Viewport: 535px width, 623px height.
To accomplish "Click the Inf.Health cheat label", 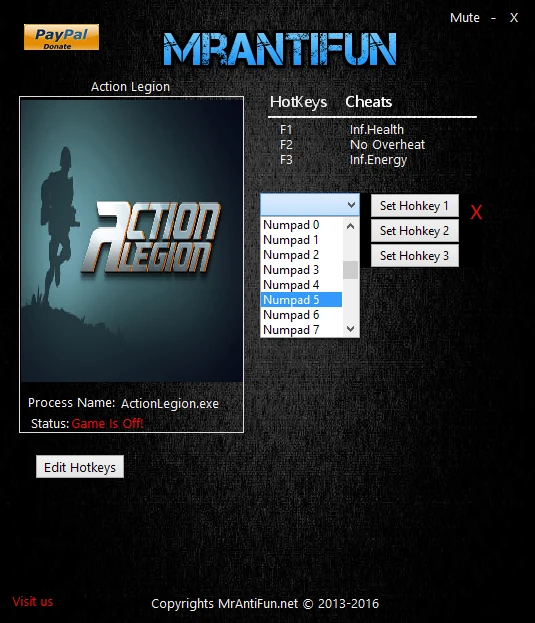I will click(x=377, y=130).
